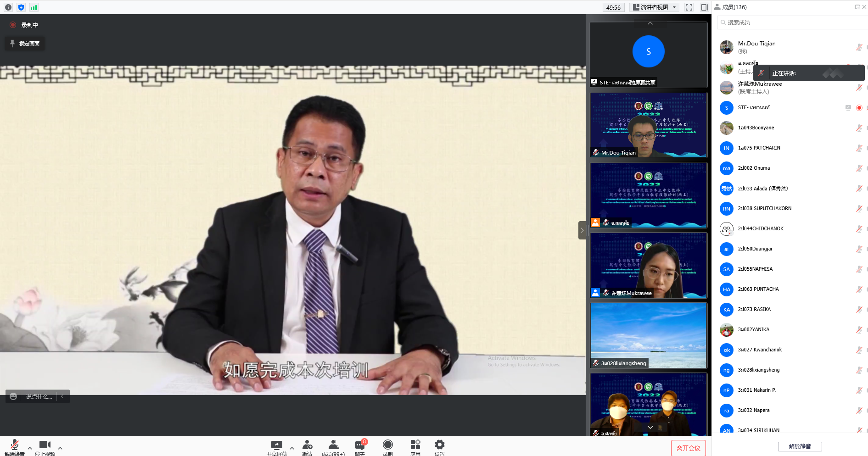This screenshot has width=868, height=456.
Task: Open network statistics green bars icon
Action: 34,7
